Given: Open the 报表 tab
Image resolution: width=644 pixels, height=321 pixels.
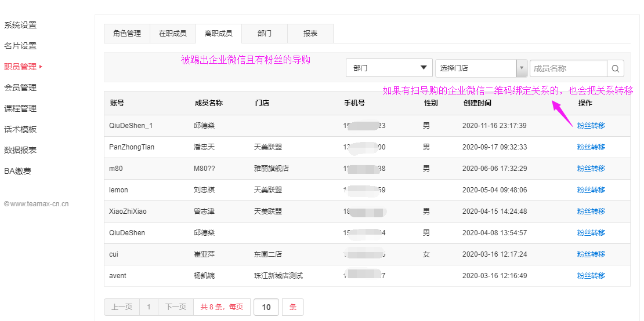Looking at the screenshot, I should pos(310,34).
